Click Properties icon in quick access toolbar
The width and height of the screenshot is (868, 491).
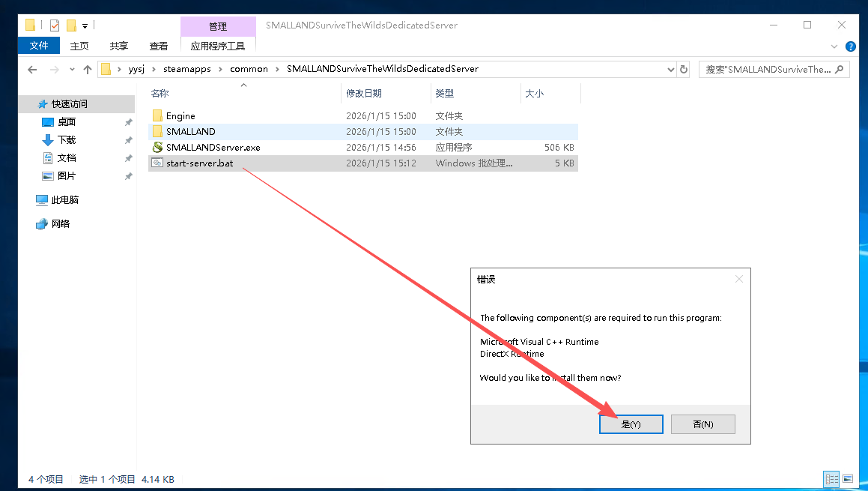(x=55, y=25)
